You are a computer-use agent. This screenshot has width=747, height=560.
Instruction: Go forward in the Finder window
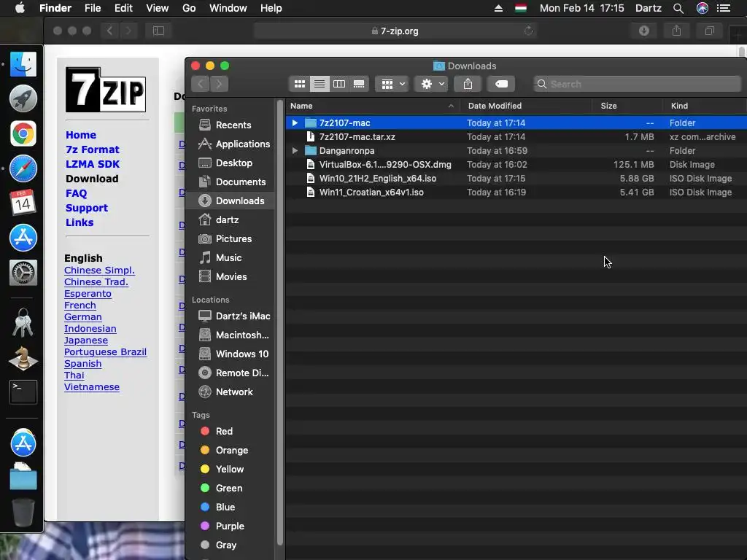(x=219, y=85)
